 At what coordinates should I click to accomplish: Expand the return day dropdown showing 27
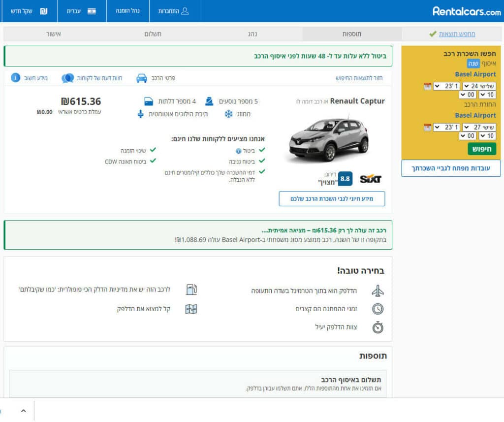479,128
